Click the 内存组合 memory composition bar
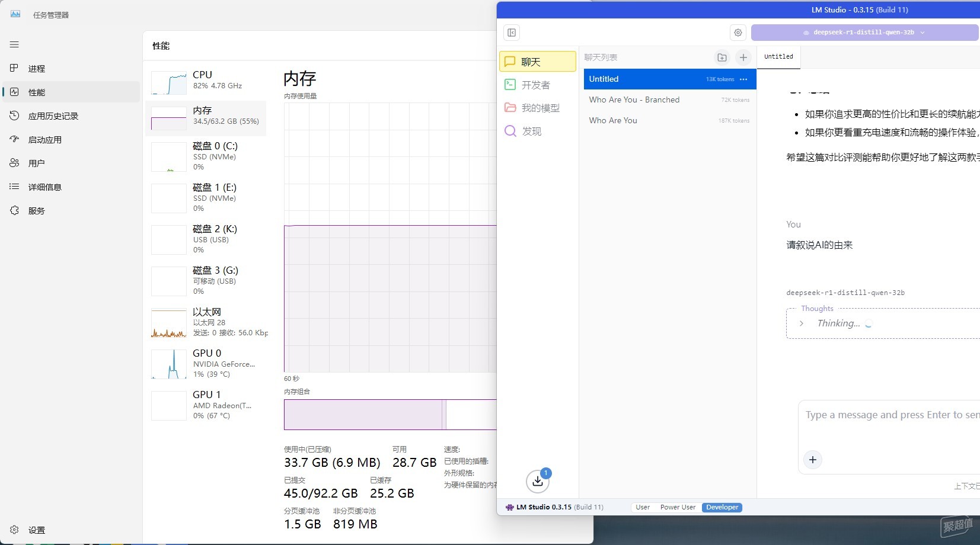This screenshot has height=545, width=980. pyautogui.click(x=390, y=415)
